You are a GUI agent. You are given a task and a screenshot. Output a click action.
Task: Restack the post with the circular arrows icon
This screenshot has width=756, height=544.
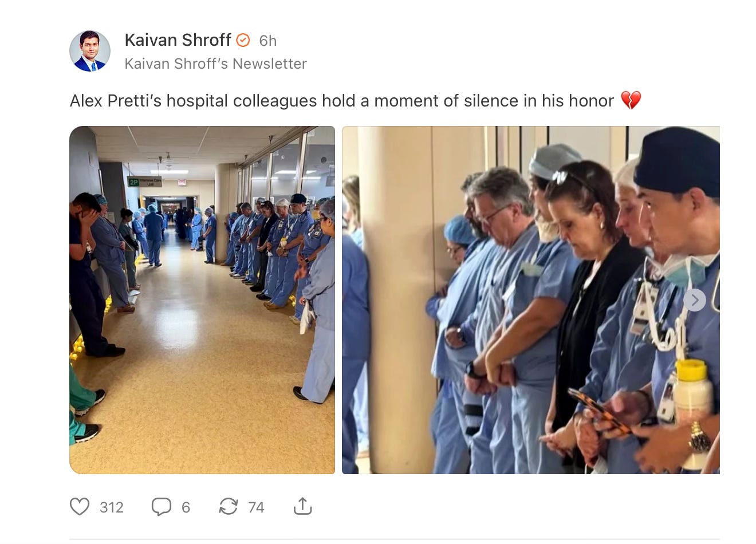click(229, 507)
